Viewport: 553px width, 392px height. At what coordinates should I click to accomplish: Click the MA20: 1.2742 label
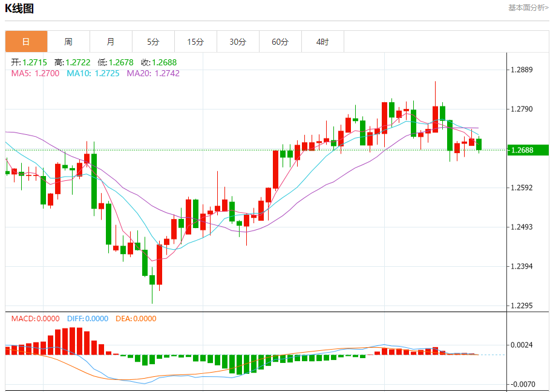153,73
